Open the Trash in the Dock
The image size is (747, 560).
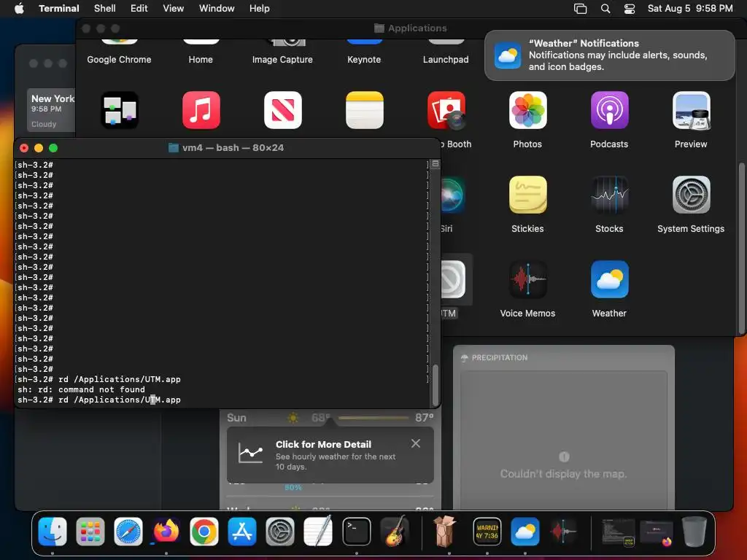[694, 532]
